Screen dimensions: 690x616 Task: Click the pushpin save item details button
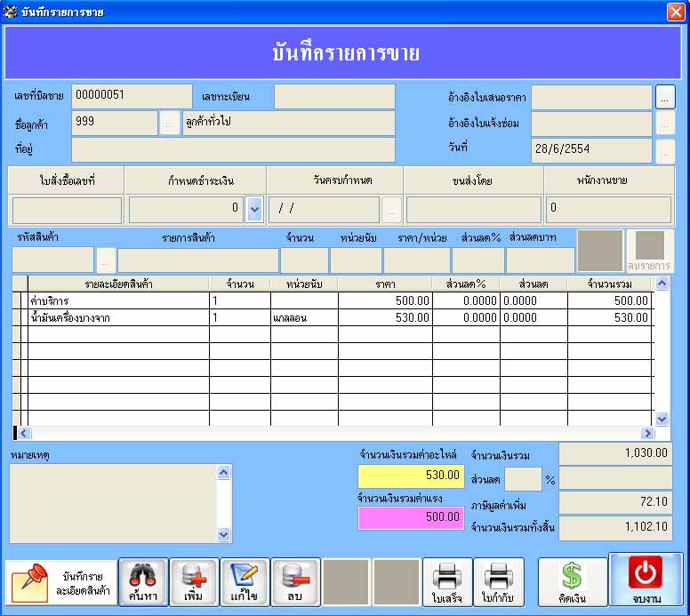click(61, 582)
